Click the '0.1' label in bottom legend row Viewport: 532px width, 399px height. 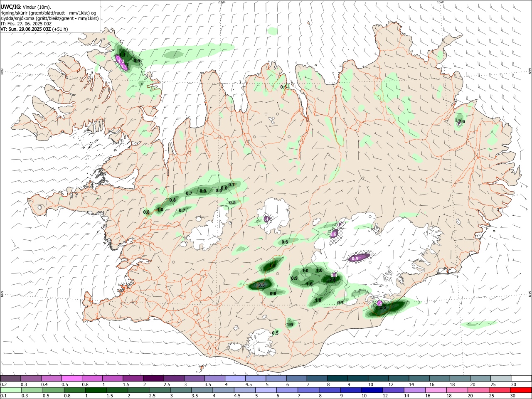point(3,396)
